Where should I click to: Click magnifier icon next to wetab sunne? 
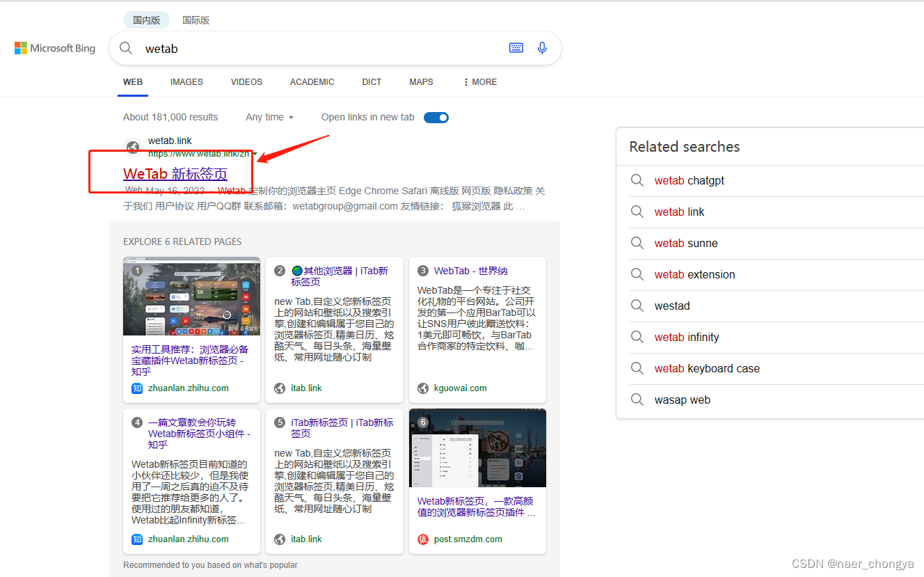point(637,243)
